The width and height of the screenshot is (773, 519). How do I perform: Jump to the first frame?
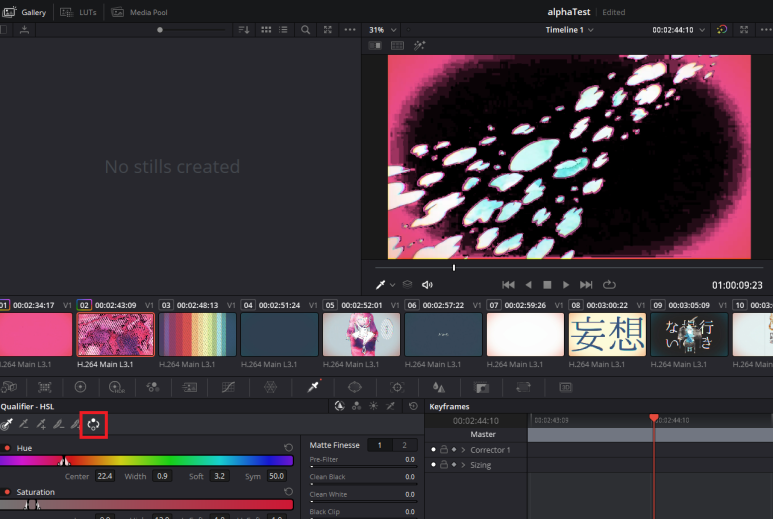tap(508, 285)
